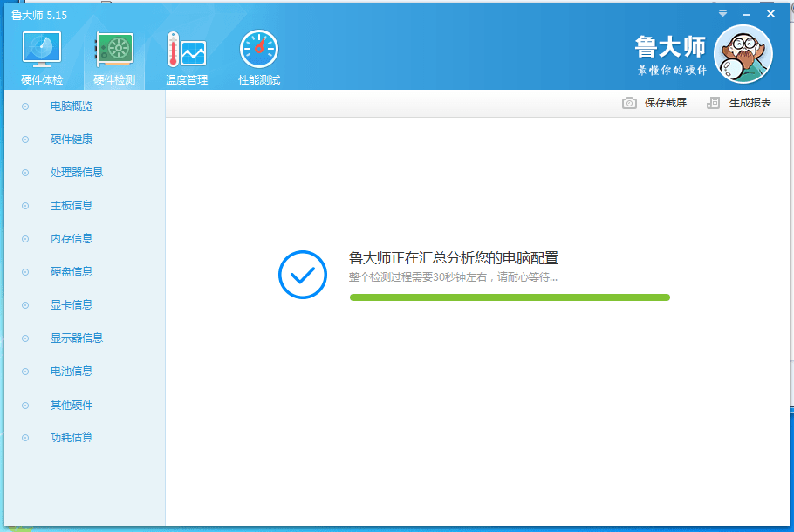Click the report icon beside 生成报表
This screenshot has width=794, height=532.
click(x=714, y=103)
